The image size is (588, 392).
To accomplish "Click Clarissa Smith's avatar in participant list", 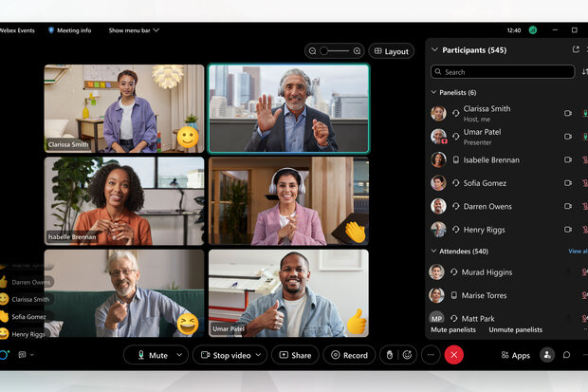I will [x=438, y=113].
